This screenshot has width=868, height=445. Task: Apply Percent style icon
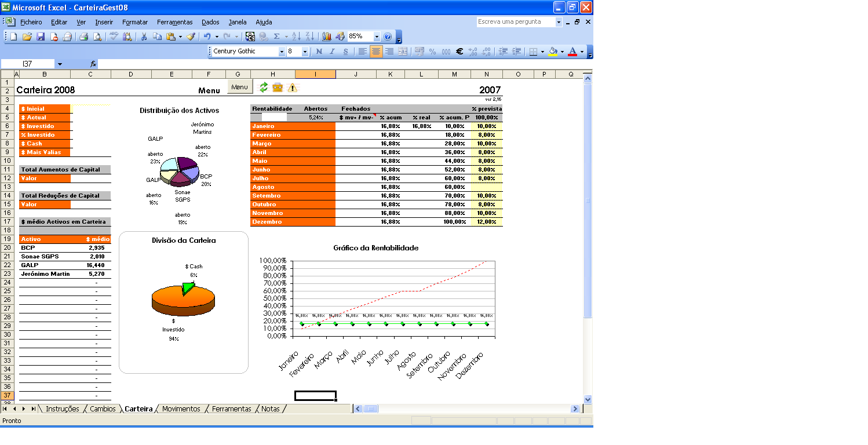(432, 52)
